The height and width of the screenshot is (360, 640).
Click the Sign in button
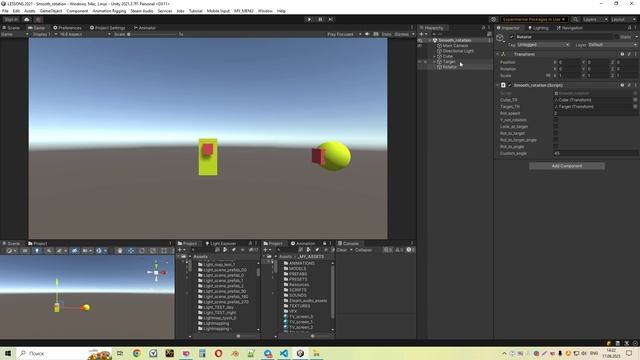11,19
